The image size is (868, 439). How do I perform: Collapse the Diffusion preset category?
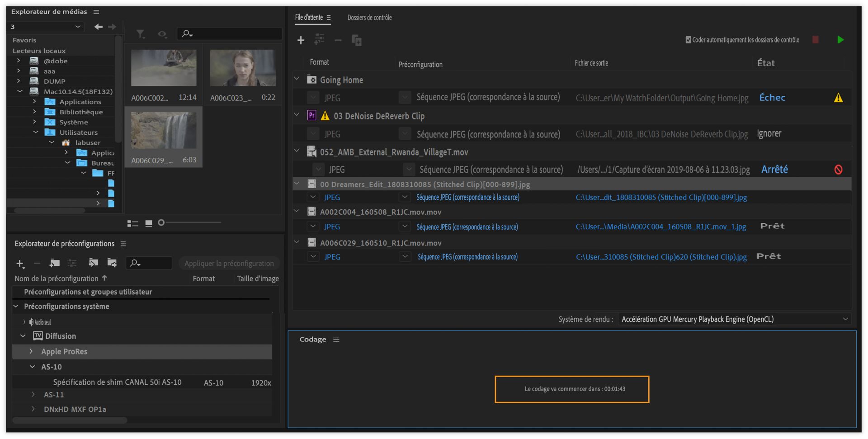point(23,336)
